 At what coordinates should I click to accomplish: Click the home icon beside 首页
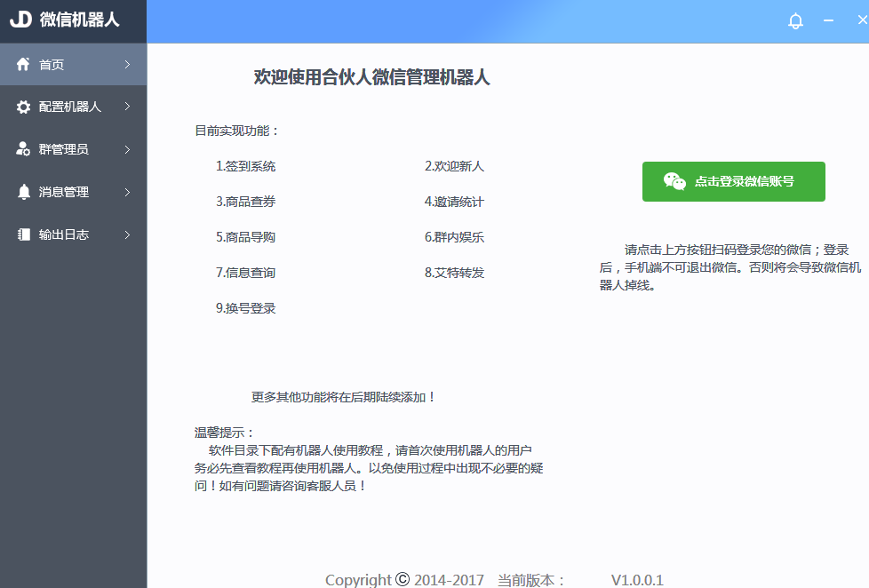(x=21, y=64)
